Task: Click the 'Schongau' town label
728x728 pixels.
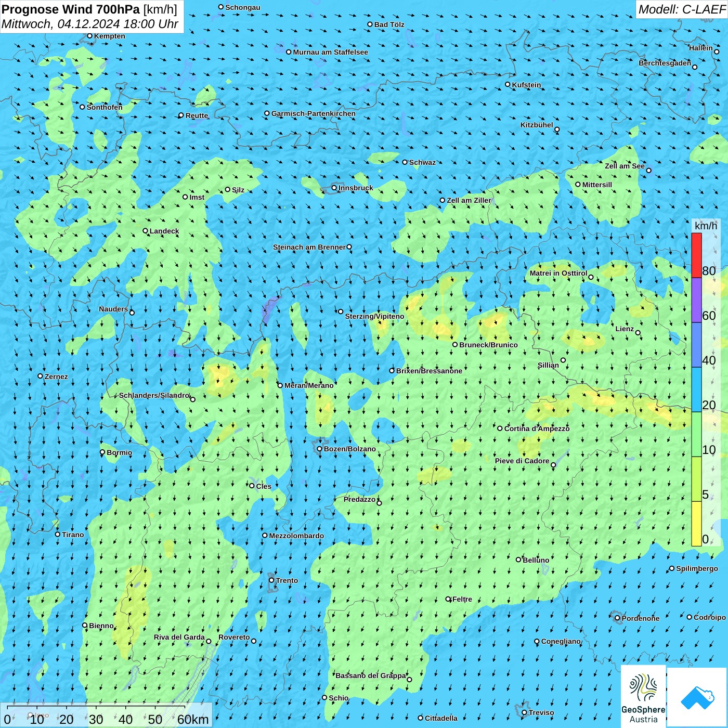Action: (x=242, y=7)
